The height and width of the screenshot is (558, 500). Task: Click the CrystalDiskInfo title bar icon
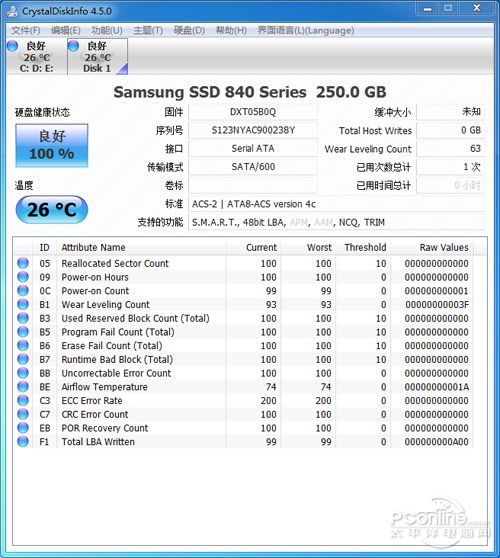tap(12, 11)
